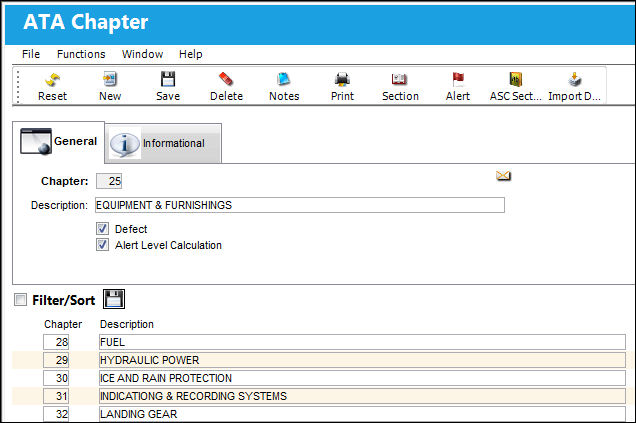The height and width of the screenshot is (423, 636).
Task: Click the Alert red flag icon
Action: 458,79
